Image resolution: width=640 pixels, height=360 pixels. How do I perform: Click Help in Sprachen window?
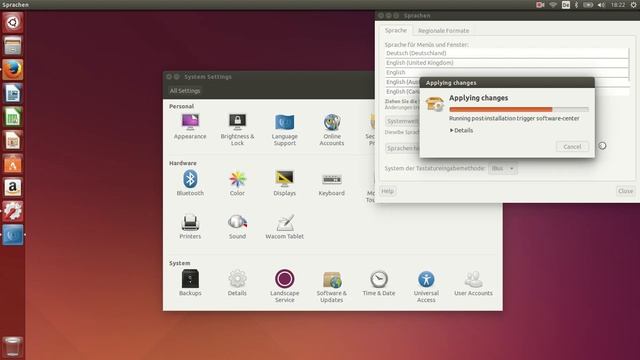click(x=387, y=191)
